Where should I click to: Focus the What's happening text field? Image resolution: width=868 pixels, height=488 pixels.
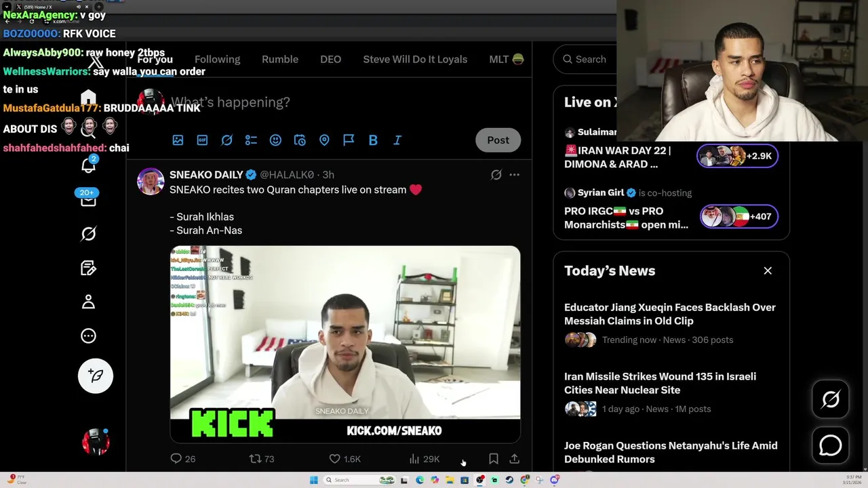231,102
